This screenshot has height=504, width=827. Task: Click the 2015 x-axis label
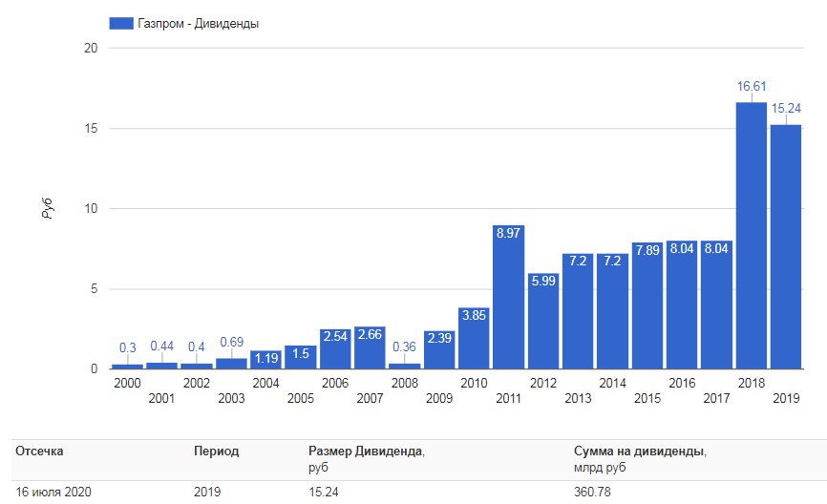[x=647, y=398]
